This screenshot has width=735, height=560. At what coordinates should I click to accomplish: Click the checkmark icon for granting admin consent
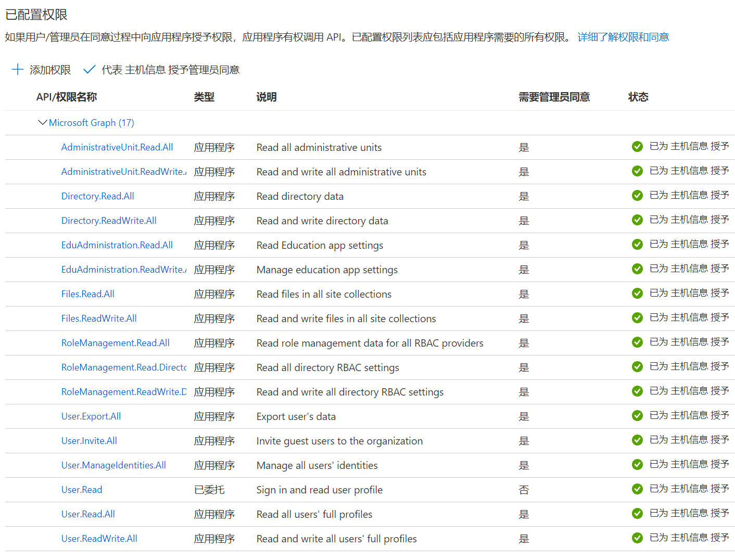(90, 70)
